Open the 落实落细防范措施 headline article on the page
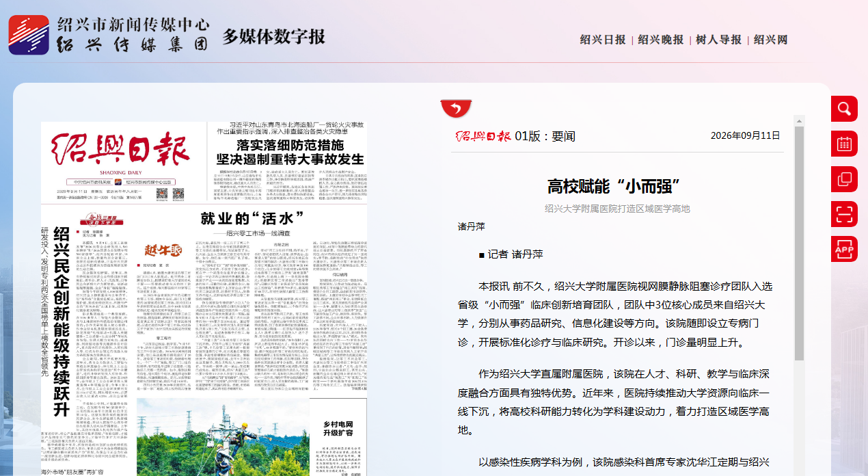Viewport: 868px width, 476px height. point(290,152)
